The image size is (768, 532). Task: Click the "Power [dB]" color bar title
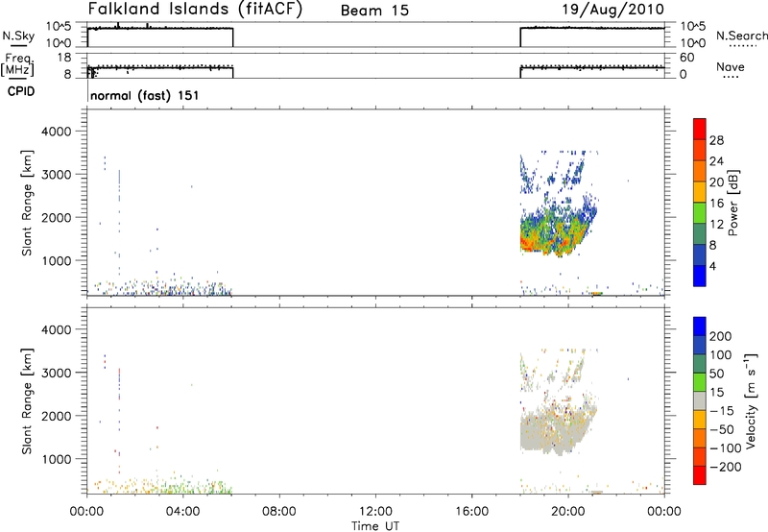click(733, 203)
